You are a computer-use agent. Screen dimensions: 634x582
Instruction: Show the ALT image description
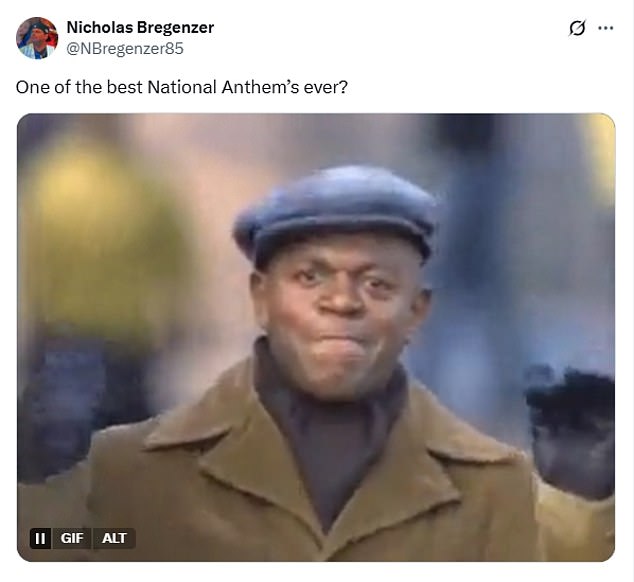(x=114, y=538)
